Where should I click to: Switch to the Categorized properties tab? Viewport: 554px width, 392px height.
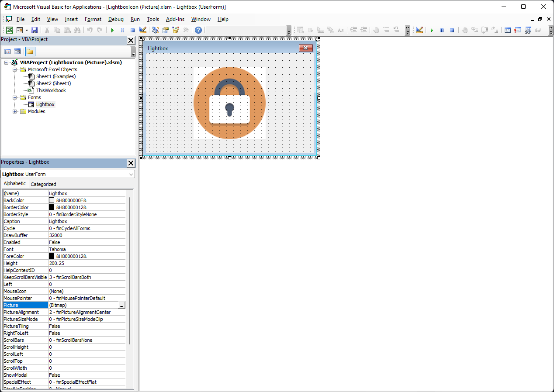coord(43,184)
